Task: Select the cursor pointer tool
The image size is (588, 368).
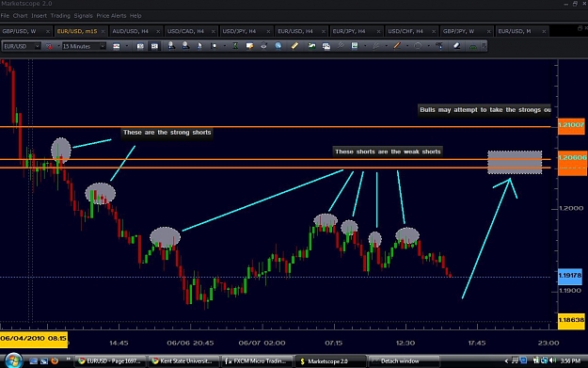Action: point(199,46)
